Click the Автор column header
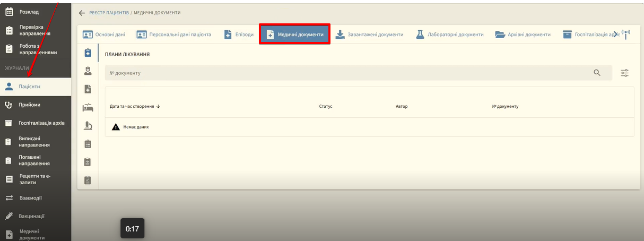The image size is (644, 241). (402, 106)
